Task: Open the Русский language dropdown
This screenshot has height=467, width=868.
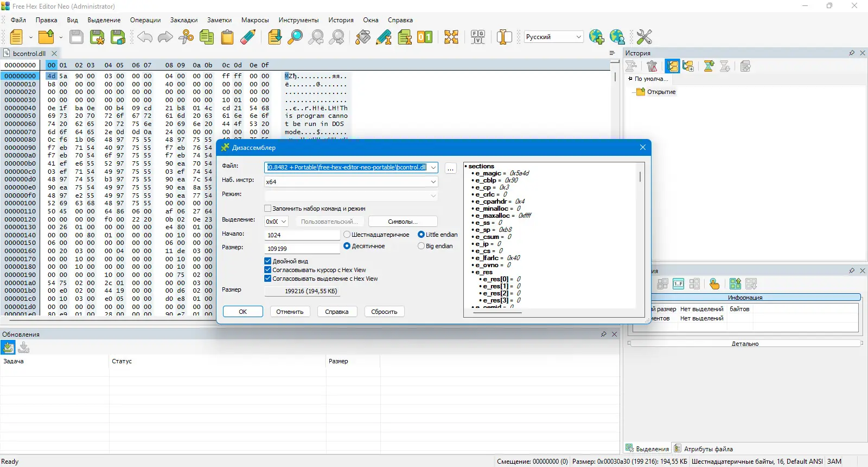Action: tap(553, 37)
